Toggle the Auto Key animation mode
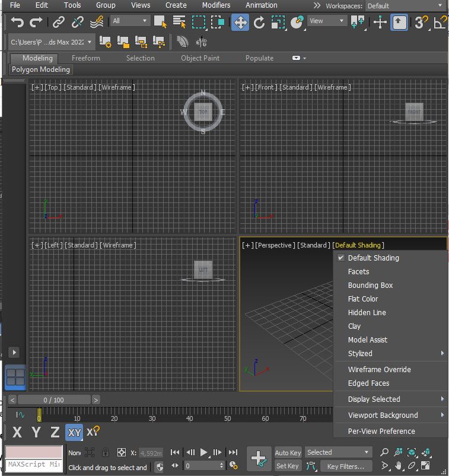Viewport: 449px width, 476px height. 288,453
